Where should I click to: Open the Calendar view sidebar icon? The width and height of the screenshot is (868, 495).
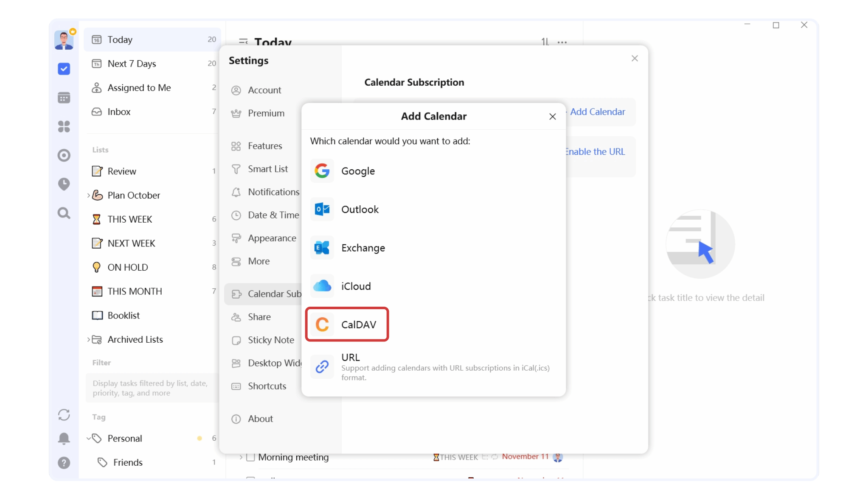[x=64, y=98]
